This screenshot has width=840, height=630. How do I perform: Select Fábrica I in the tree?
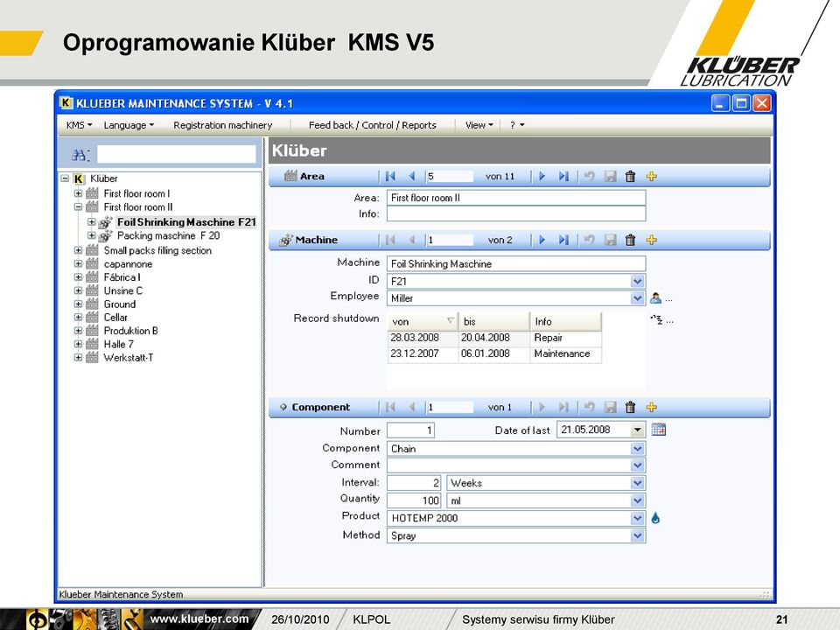[122, 277]
